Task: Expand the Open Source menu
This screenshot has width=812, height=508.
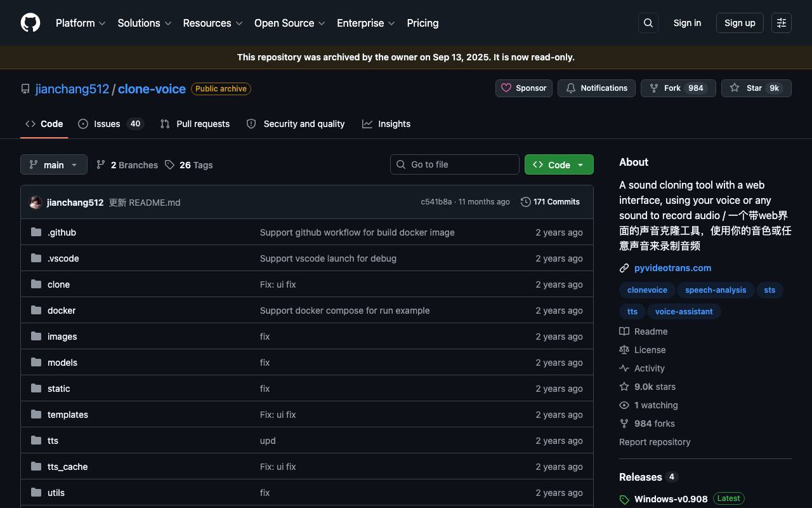Action: [290, 23]
